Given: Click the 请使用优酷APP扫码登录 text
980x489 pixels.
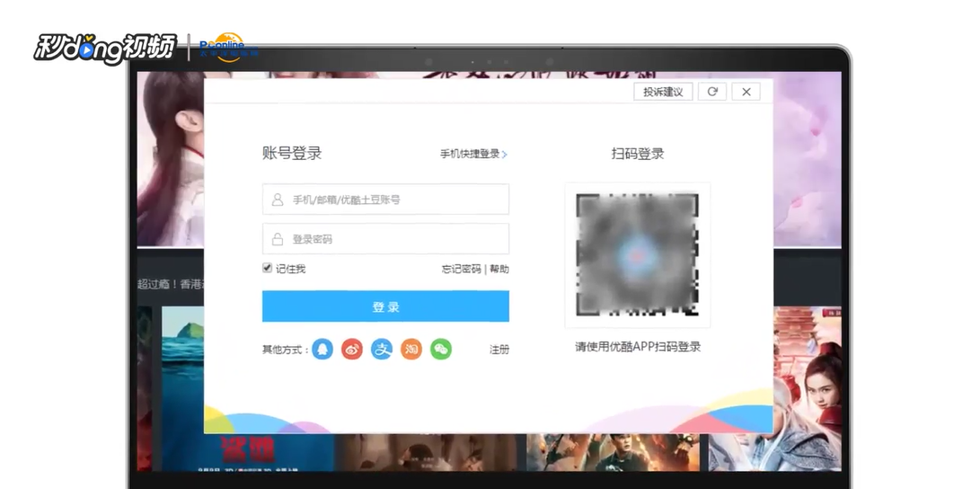Looking at the screenshot, I should [638, 346].
